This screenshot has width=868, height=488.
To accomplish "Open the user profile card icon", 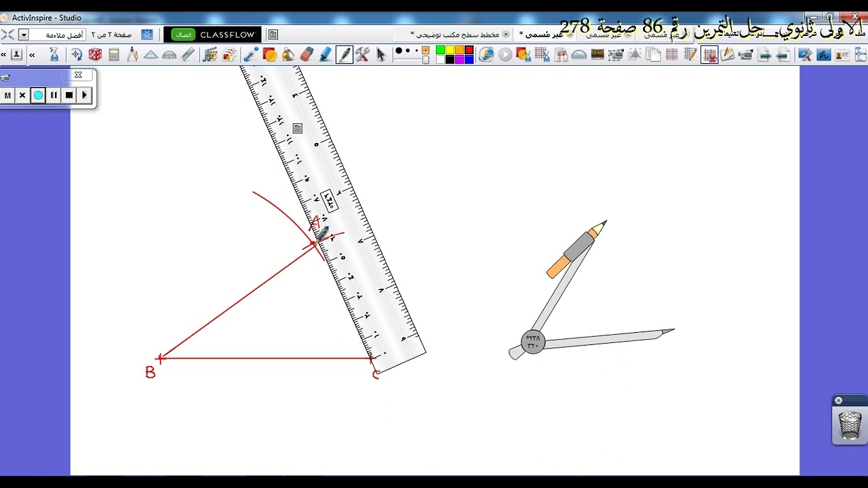I will [x=842, y=54].
